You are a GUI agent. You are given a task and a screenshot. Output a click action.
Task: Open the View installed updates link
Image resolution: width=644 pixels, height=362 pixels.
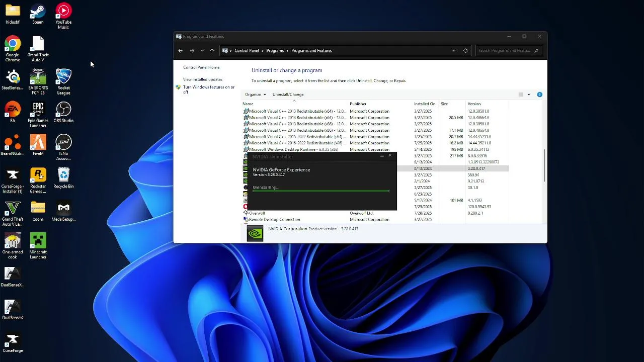tap(203, 79)
